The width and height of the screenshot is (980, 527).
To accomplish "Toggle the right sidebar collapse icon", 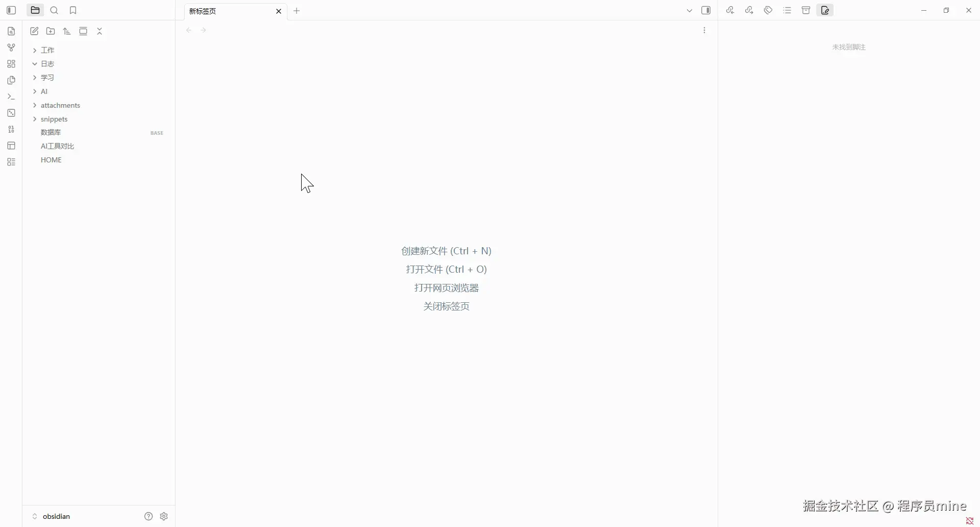I will (x=706, y=10).
